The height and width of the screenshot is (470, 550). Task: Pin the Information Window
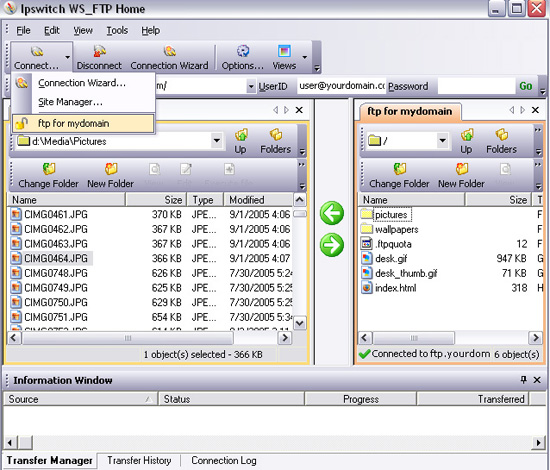pyautogui.click(x=523, y=380)
